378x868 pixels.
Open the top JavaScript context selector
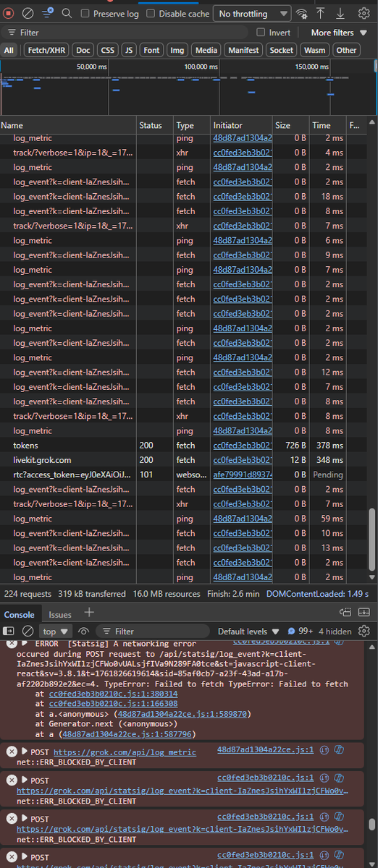tap(56, 631)
